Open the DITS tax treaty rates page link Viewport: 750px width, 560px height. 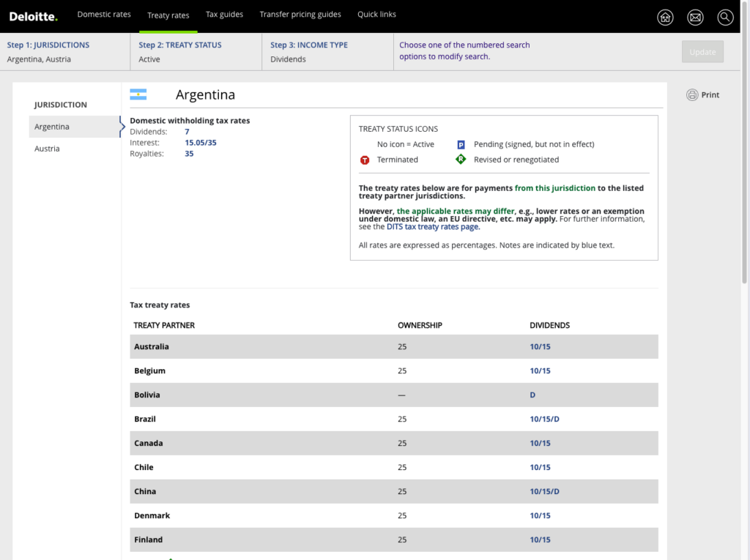coord(434,227)
